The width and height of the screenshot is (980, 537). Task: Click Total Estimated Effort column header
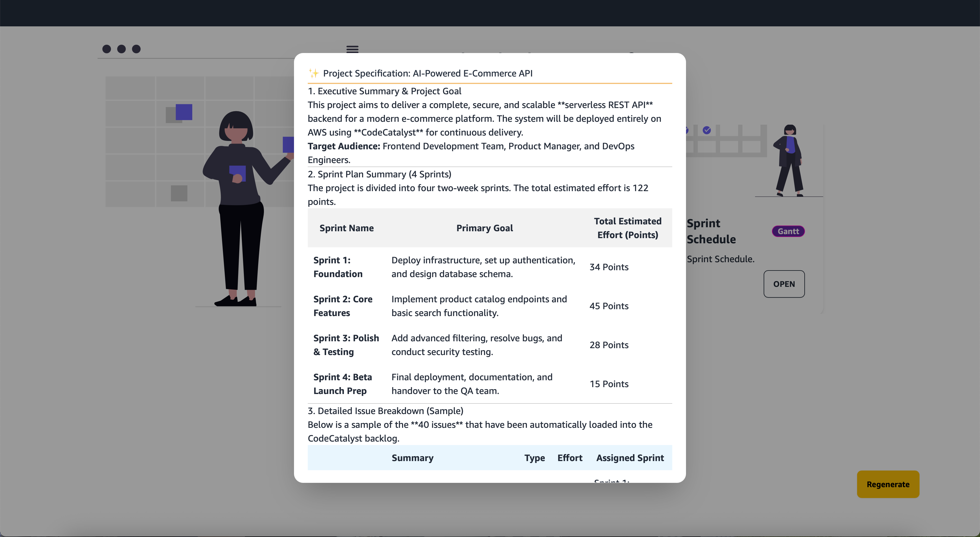(627, 228)
